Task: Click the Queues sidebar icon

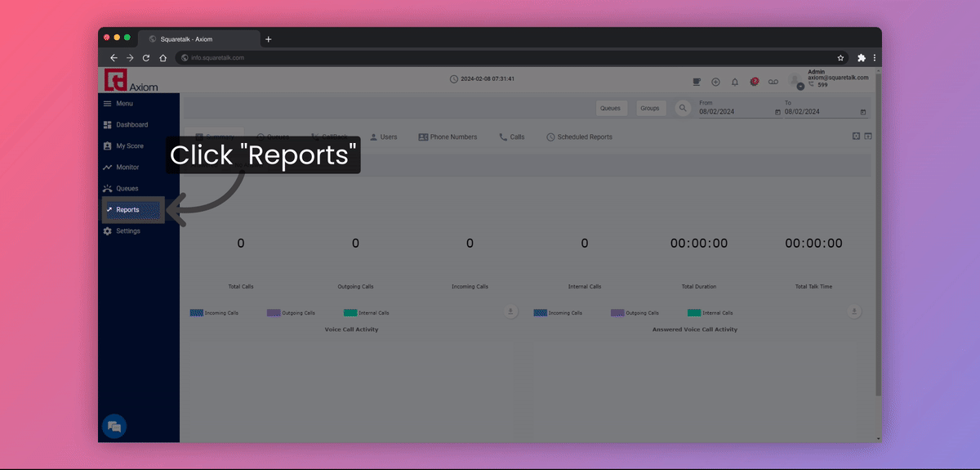Action: pyautogui.click(x=107, y=189)
